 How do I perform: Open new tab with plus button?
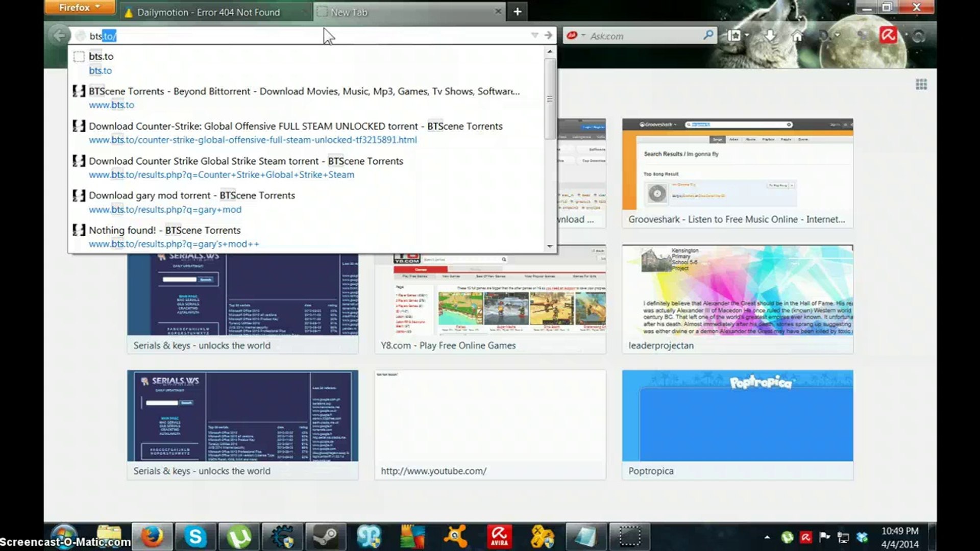click(517, 11)
